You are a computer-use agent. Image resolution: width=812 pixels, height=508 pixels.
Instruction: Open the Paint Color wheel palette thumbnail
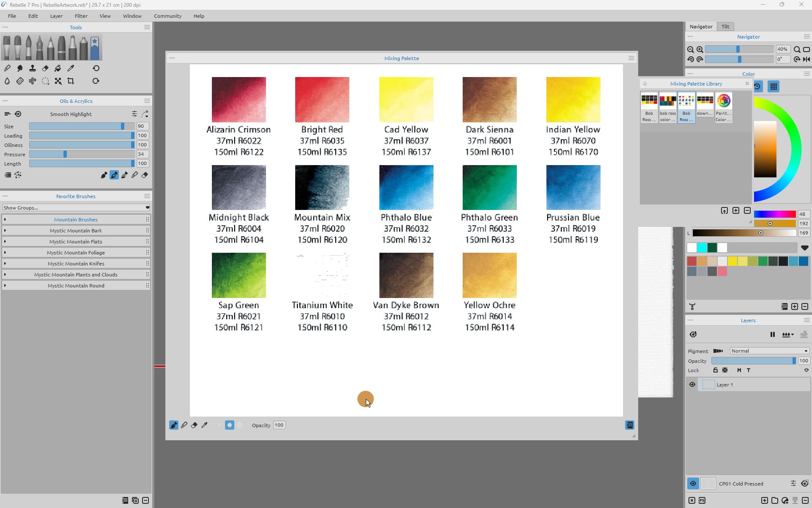pos(724,107)
